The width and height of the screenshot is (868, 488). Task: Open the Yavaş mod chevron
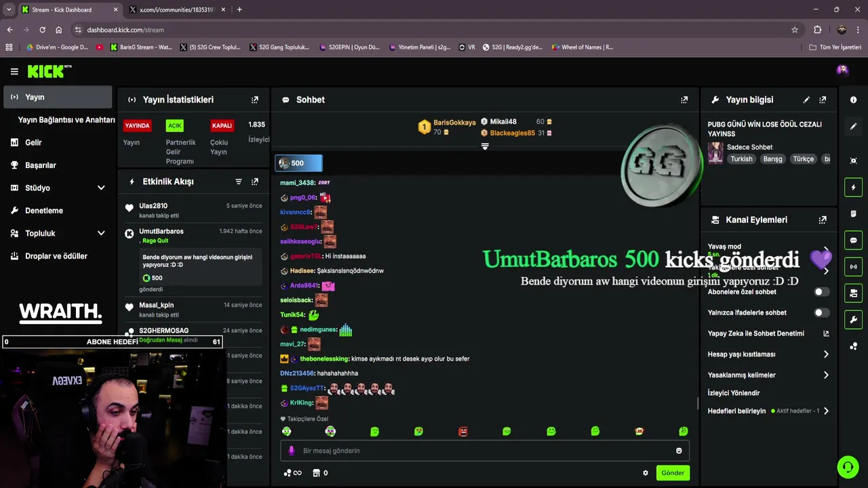(x=826, y=251)
